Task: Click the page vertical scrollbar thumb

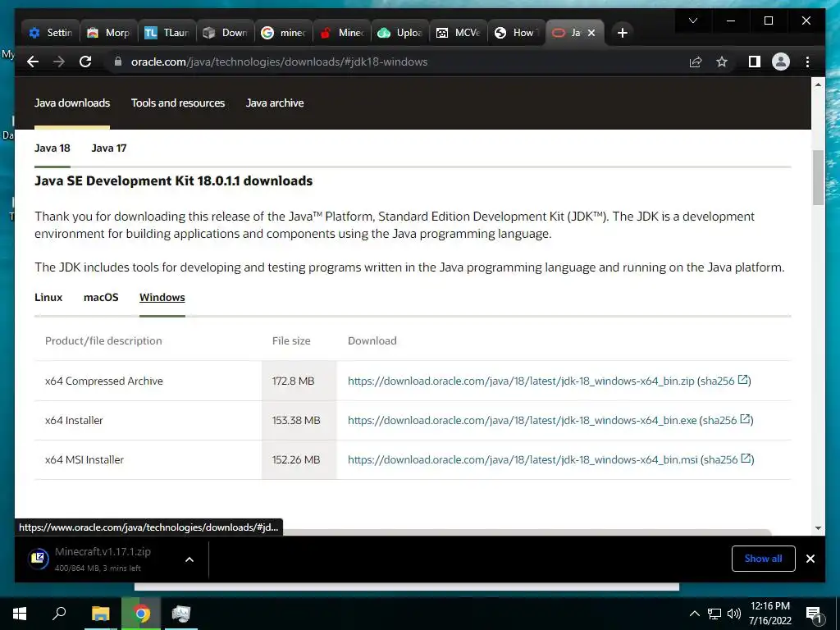Action: (818, 177)
